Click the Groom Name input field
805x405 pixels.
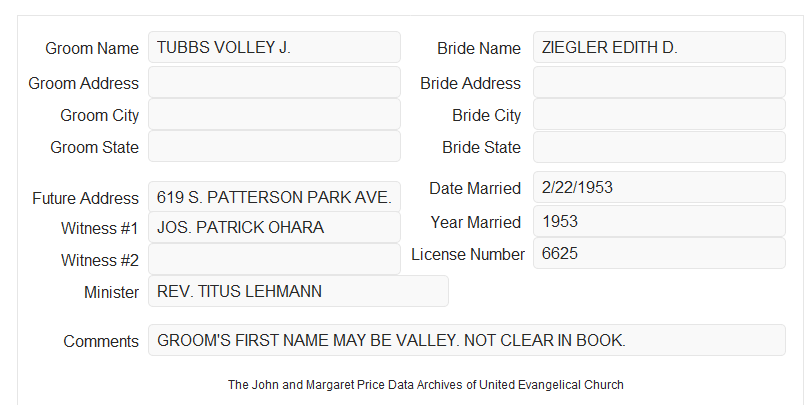pos(274,47)
